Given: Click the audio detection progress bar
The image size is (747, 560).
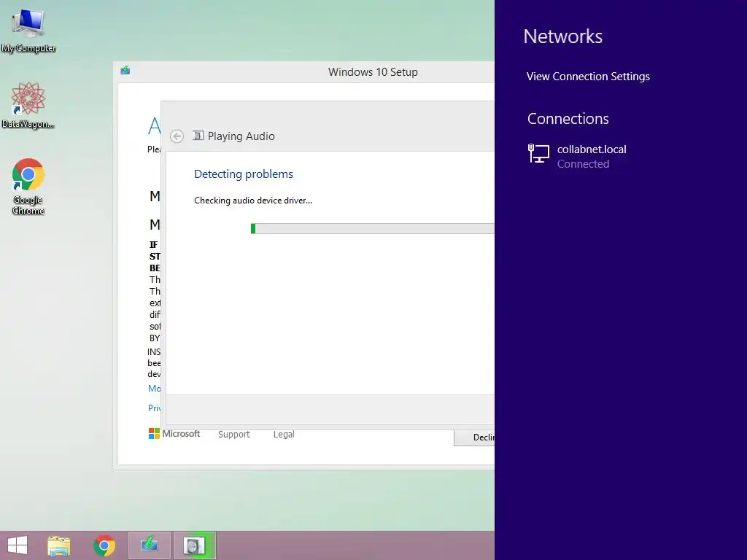Looking at the screenshot, I should coord(373,228).
